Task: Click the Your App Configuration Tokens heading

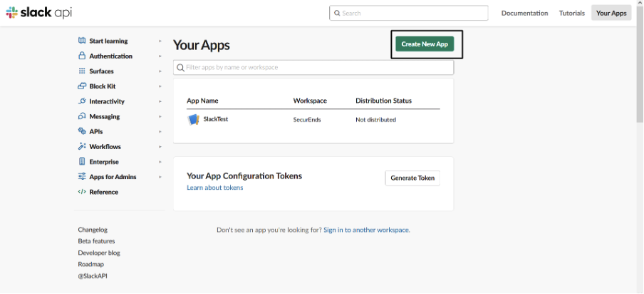Action: [x=244, y=176]
